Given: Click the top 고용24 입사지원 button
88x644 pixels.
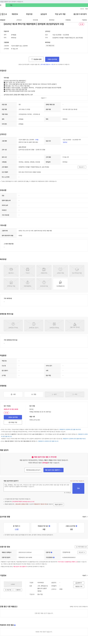Looking at the screenshot, I should 52,59.
